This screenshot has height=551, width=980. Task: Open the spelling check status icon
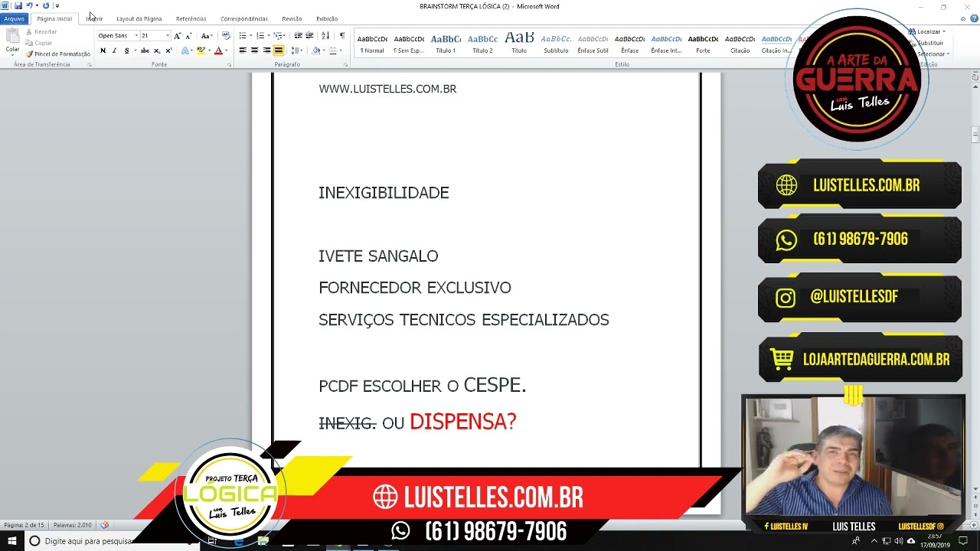[x=105, y=525]
